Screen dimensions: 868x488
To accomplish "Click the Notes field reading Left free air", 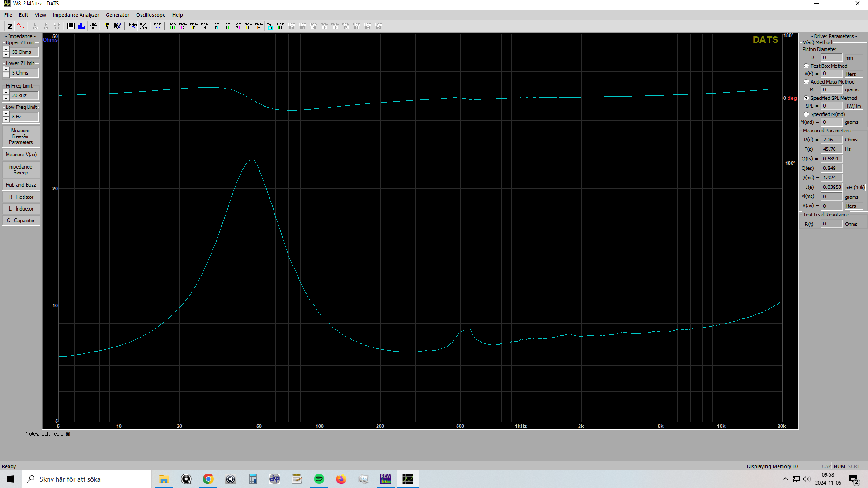I will [x=56, y=434].
